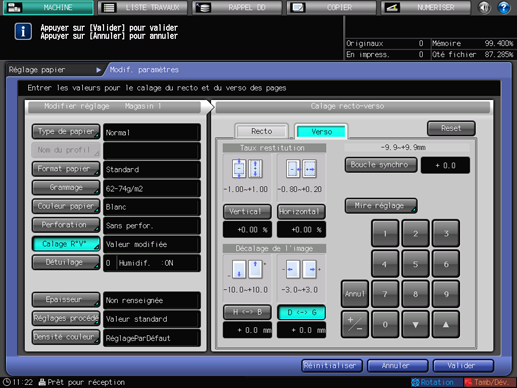The image size is (517, 388).
Task: Click the vertical restitution rate diagram icon
Action: click(247, 169)
